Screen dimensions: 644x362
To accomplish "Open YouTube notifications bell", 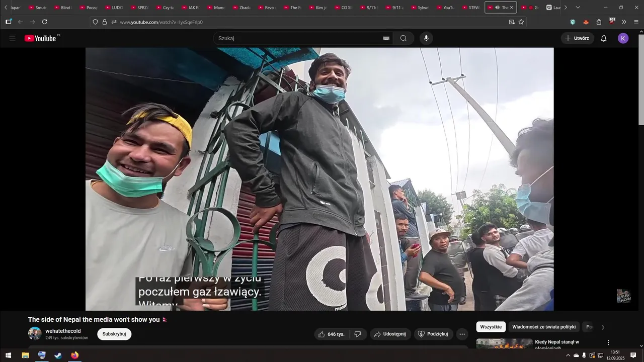I will (x=604, y=38).
